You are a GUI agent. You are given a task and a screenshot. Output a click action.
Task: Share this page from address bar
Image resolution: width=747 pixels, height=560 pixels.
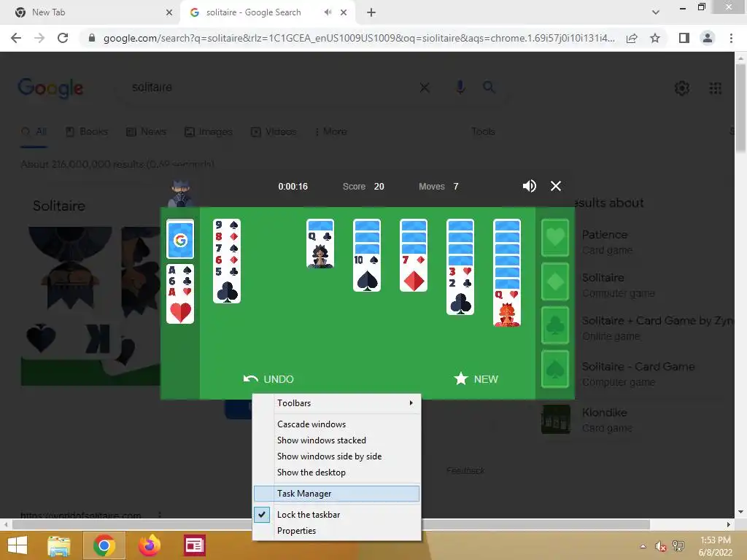pyautogui.click(x=632, y=38)
